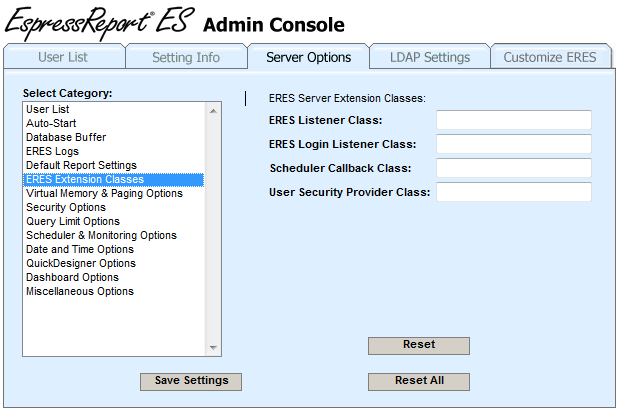Choose the Auto-Start category
623x413 pixels.
point(114,123)
